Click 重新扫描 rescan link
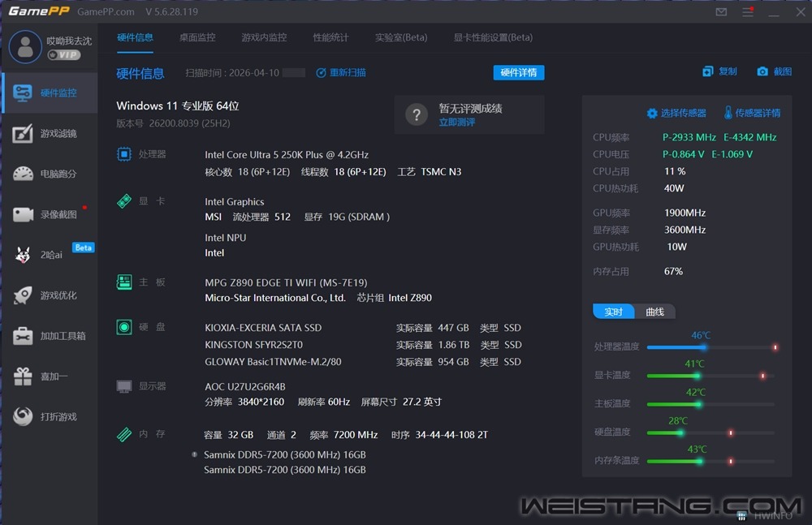812x525 pixels. pyautogui.click(x=341, y=72)
